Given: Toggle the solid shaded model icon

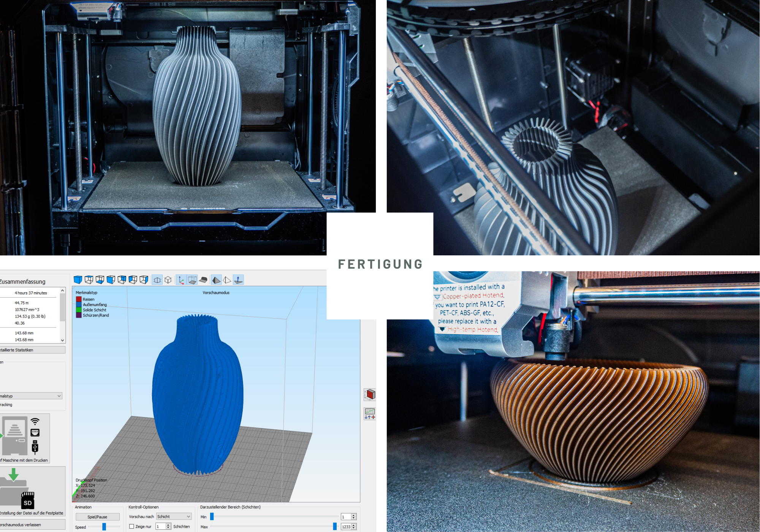Looking at the screenshot, I should pyautogui.click(x=216, y=280).
